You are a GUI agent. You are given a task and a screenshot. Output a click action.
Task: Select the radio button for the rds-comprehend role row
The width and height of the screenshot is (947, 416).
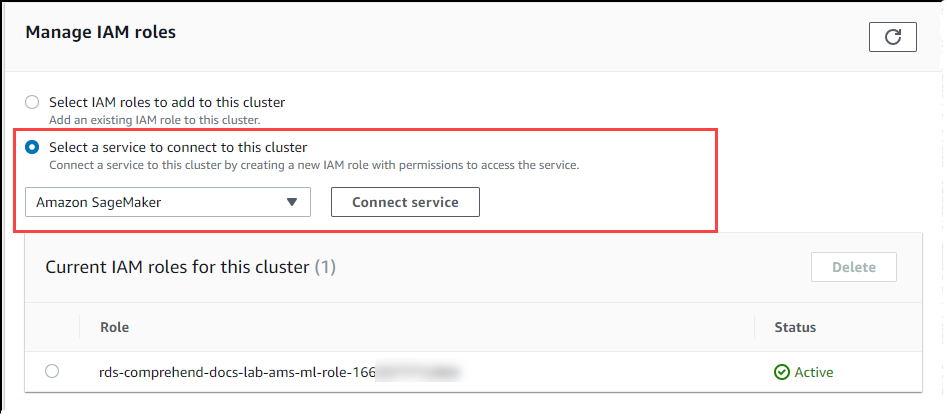tap(52, 371)
